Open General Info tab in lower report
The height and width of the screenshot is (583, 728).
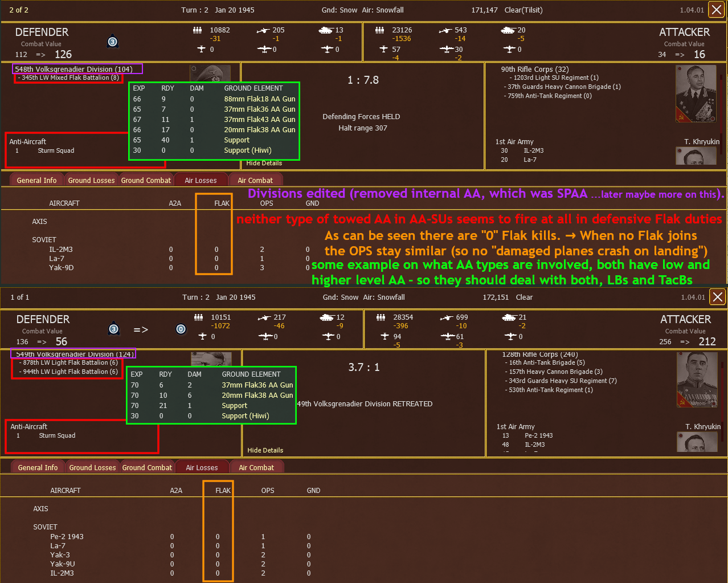click(x=38, y=467)
